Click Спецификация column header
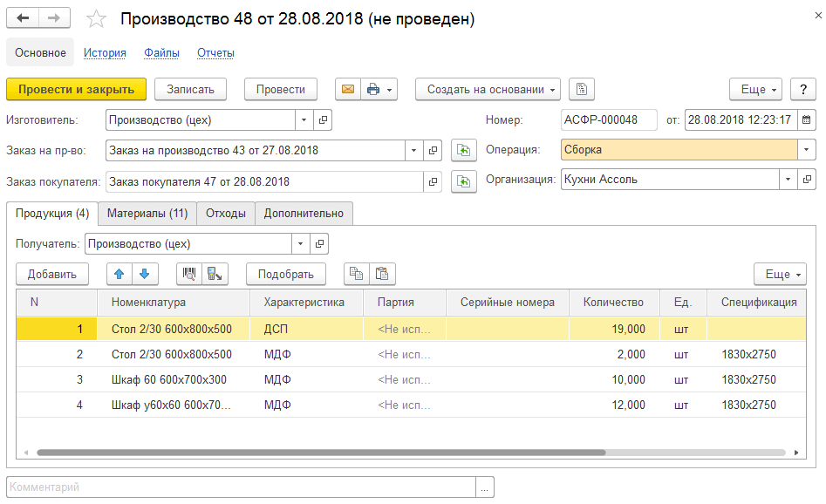The height and width of the screenshot is (504, 826). [x=756, y=303]
